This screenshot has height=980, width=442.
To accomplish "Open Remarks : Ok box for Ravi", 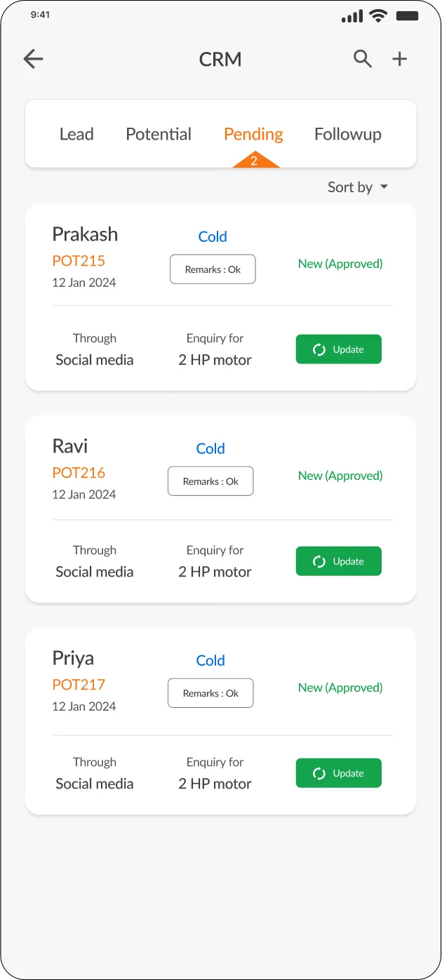I will click(x=210, y=481).
